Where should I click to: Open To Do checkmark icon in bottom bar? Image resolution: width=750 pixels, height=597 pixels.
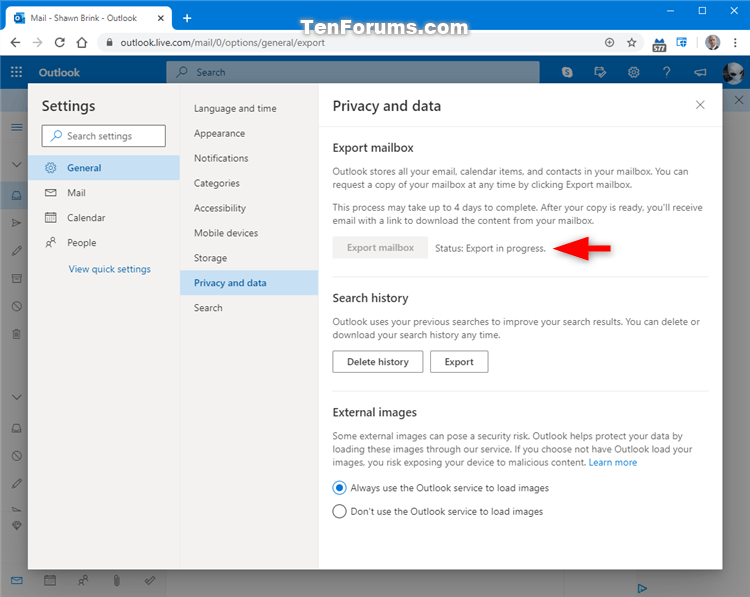click(150, 581)
